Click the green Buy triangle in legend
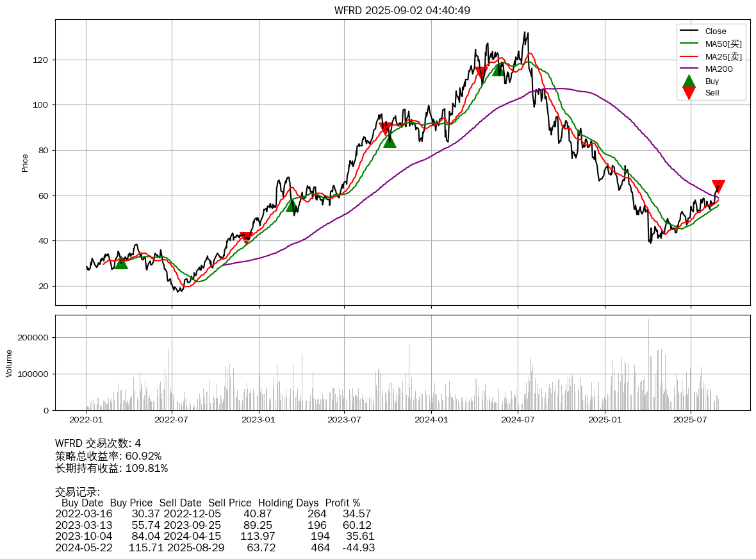The image size is (756, 559). pyautogui.click(x=689, y=81)
